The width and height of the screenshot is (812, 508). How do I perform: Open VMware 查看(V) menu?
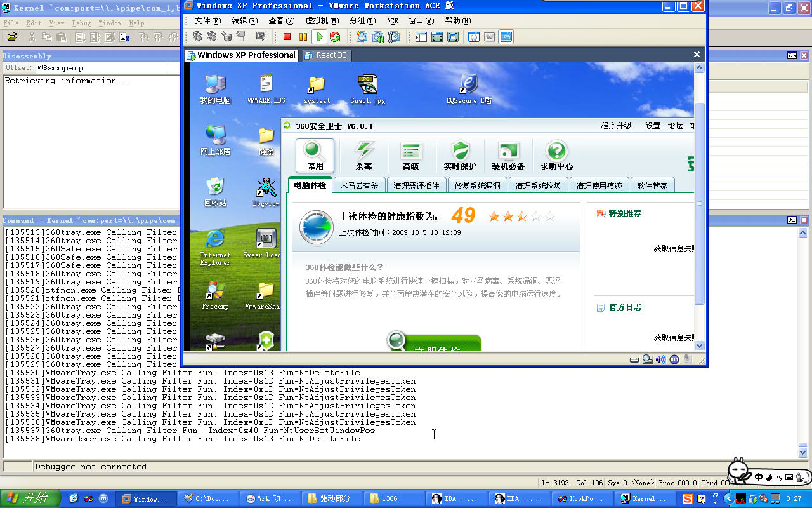click(281, 21)
